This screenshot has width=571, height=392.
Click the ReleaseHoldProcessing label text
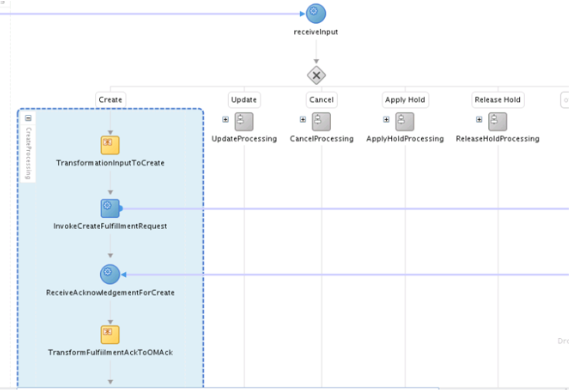click(x=497, y=139)
